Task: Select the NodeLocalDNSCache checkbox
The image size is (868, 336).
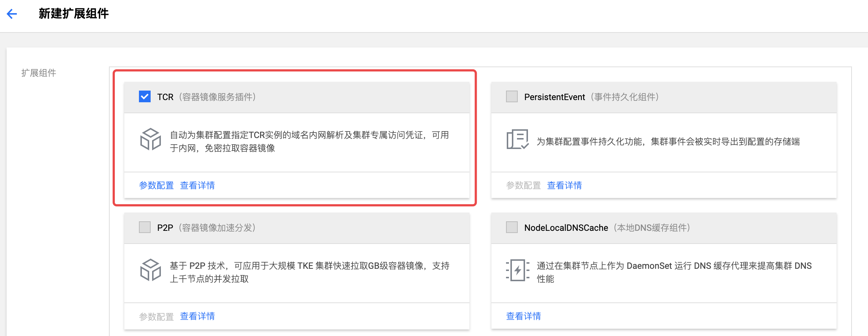Action: 512,227
